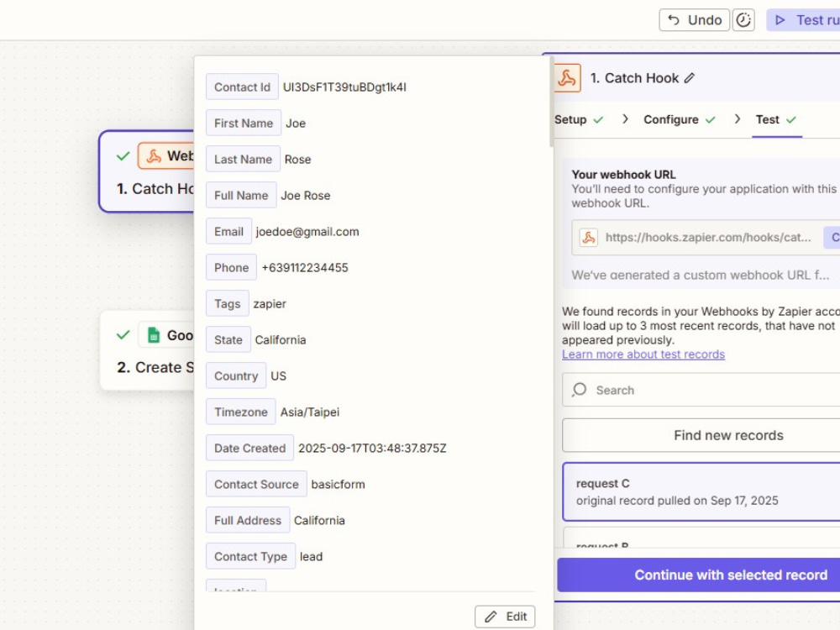Select the Full Name field label
This screenshot has width=840, height=630.
[241, 195]
